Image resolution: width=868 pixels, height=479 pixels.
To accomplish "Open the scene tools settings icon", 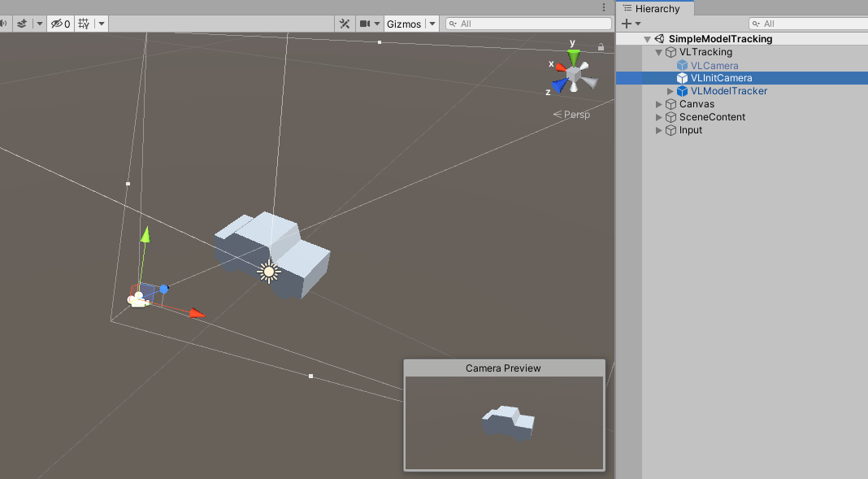I will click(345, 24).
